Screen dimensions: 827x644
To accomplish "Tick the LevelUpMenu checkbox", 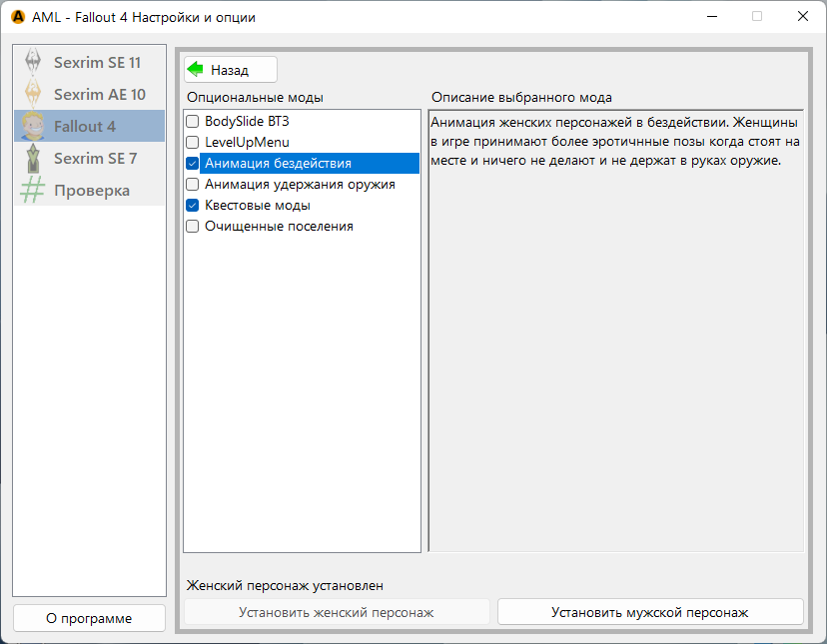I will click(193, 142).
